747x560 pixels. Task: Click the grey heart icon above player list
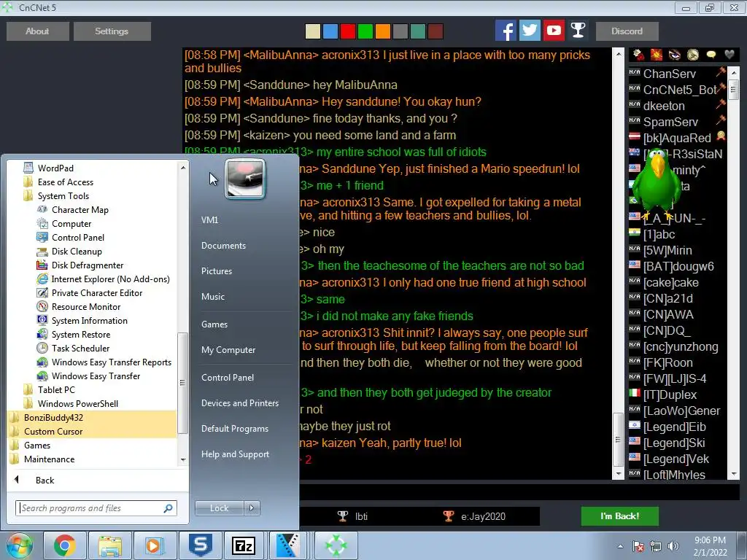[729, 55]
